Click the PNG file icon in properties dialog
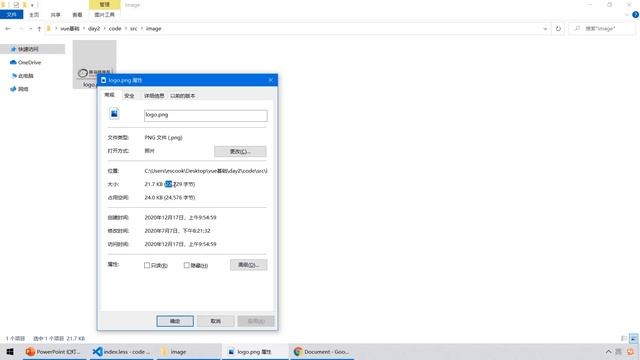640x360 pixels. (114, 114)
